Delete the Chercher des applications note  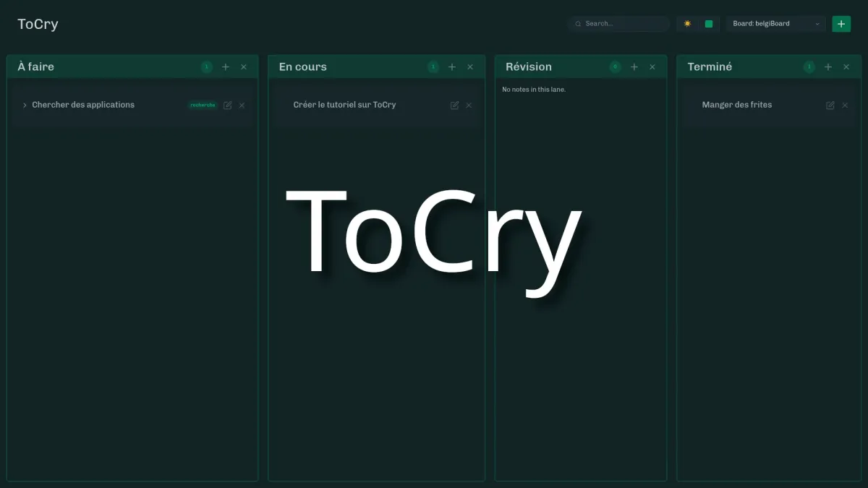[242, 106]
